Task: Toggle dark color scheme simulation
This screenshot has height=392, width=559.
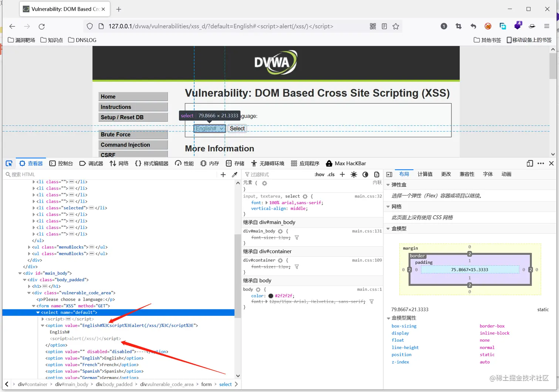Action: point(365,175)
